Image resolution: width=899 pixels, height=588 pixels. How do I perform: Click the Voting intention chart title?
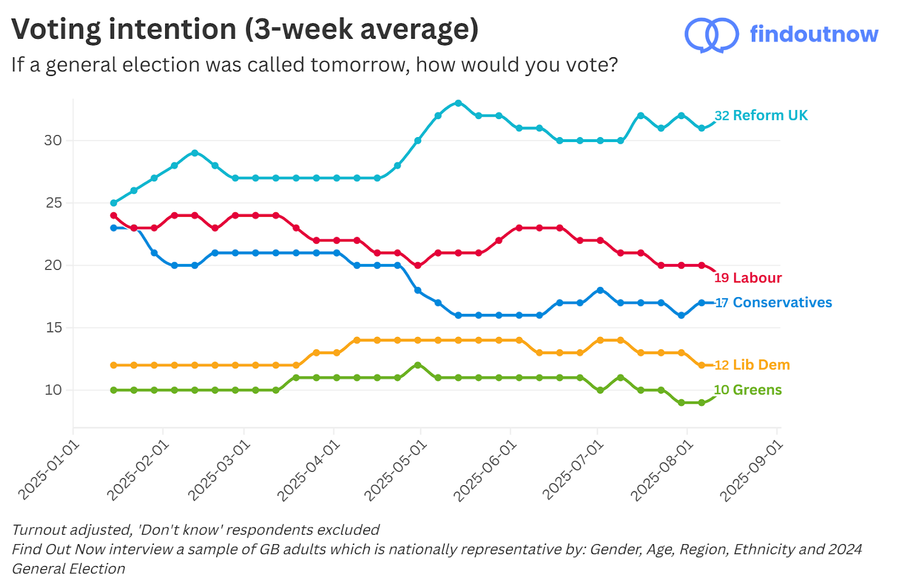245,30
